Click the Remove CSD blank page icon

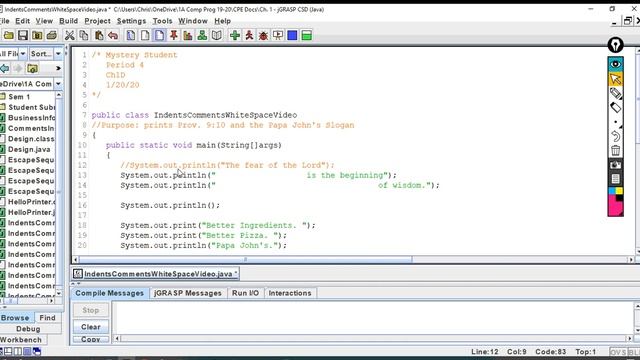point(145,36)
